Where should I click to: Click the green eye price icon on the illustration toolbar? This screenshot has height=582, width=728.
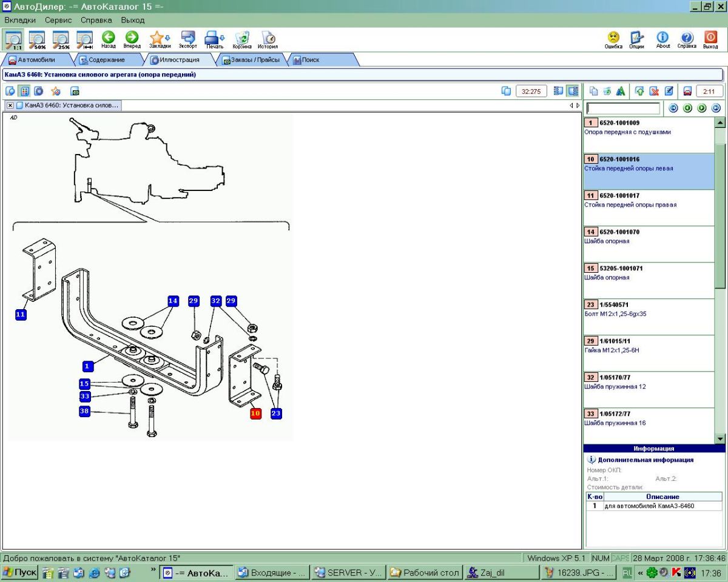pyautogui.click(x=75, y=92)
